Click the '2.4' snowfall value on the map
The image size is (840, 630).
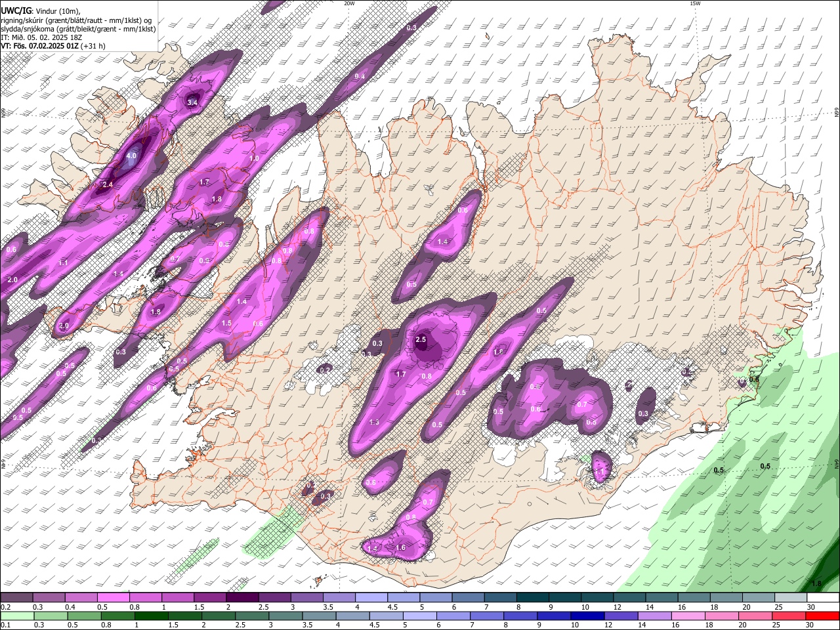click(108, 185)
